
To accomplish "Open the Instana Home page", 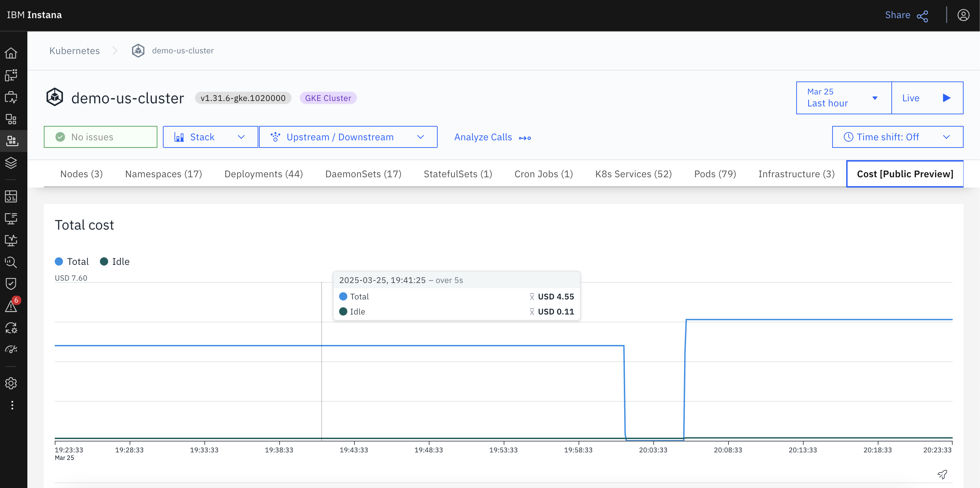I will 11,53.
